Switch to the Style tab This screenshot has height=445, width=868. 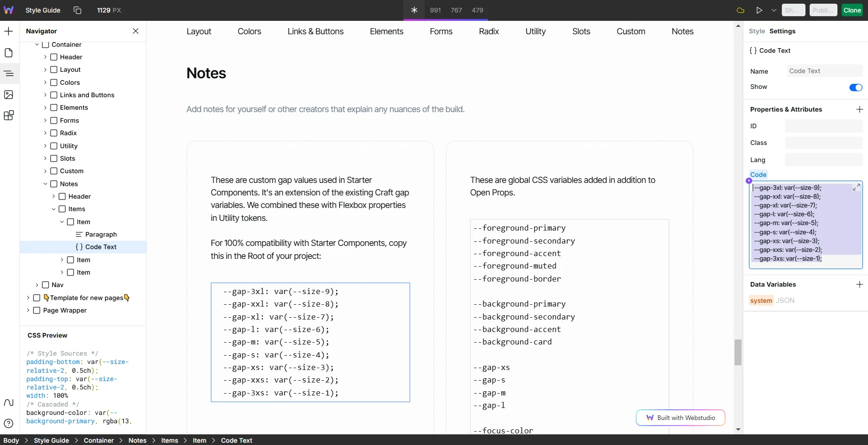pos(757,31)
